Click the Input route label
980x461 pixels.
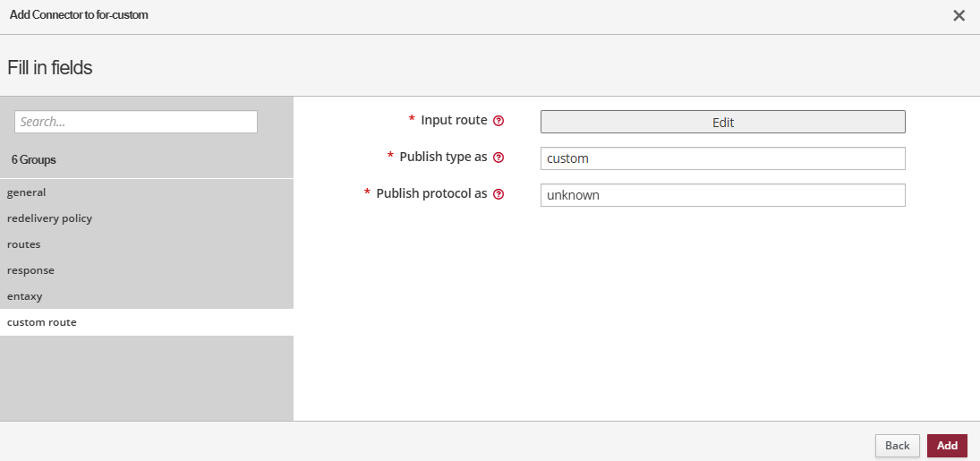coord(454,120)
